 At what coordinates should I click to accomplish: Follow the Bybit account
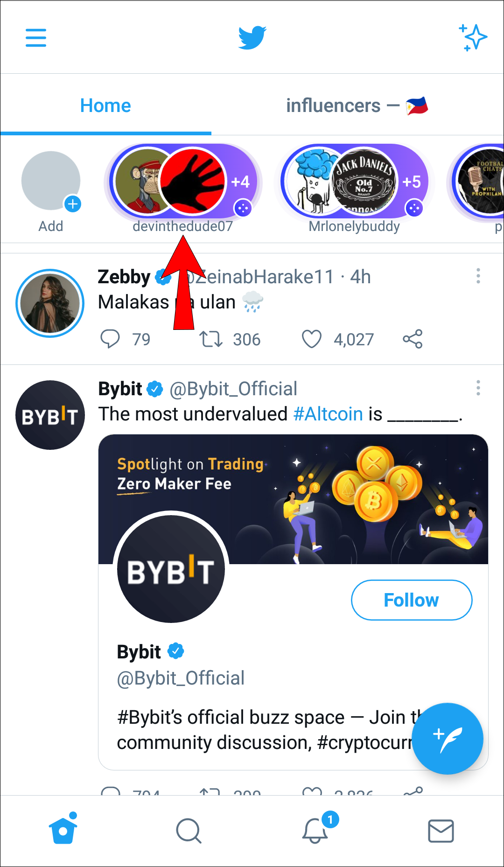tap(411, 600)
